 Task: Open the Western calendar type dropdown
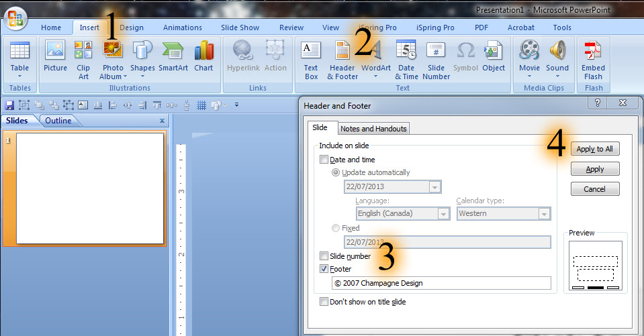coord(544,214)
